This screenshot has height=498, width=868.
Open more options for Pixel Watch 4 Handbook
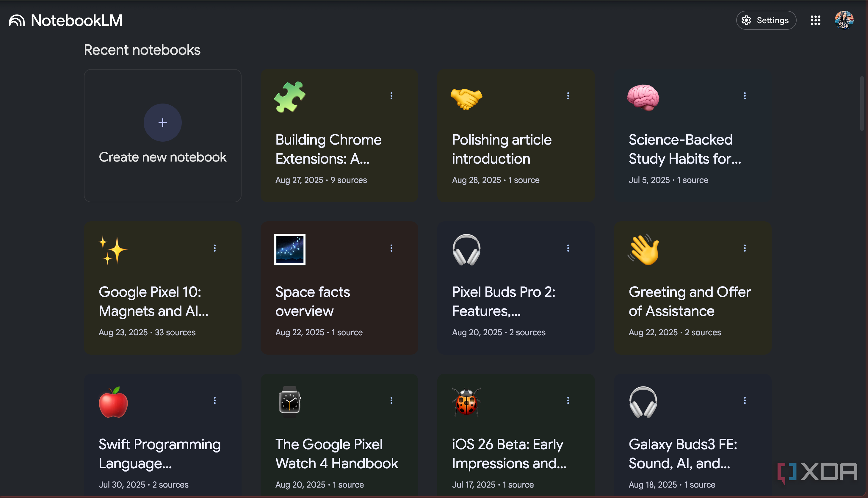point(391,400)
